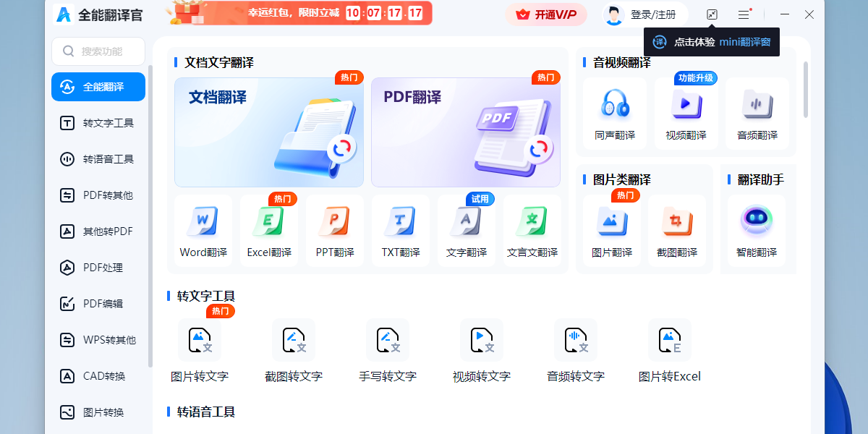Image resolution: width=868 pixels, height=434 pixels.
Task: Select 全能翻译 in the sidebar
Action: coord(98,87)
